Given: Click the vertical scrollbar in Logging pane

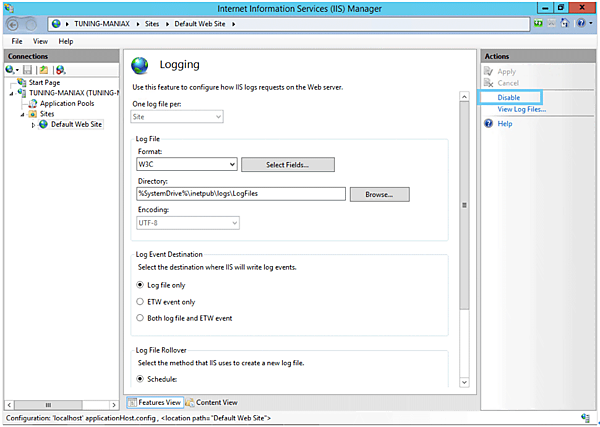Looking at the screenshot, I should [464, 204].
